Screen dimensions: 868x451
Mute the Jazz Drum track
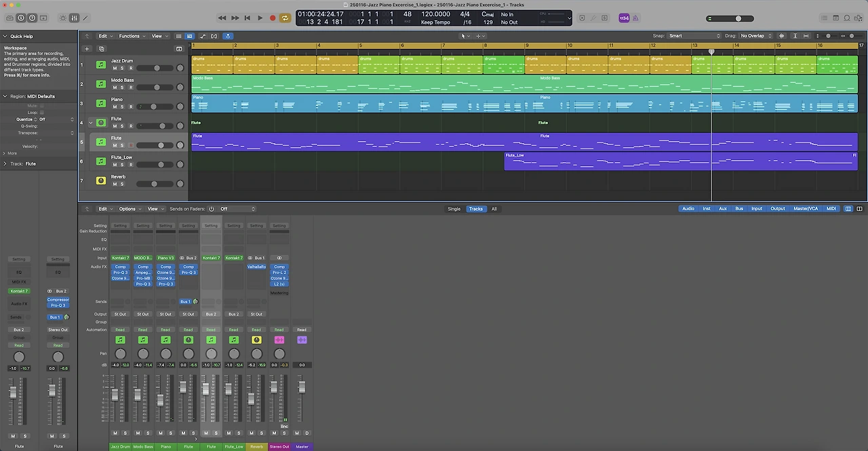click(115, 68)
